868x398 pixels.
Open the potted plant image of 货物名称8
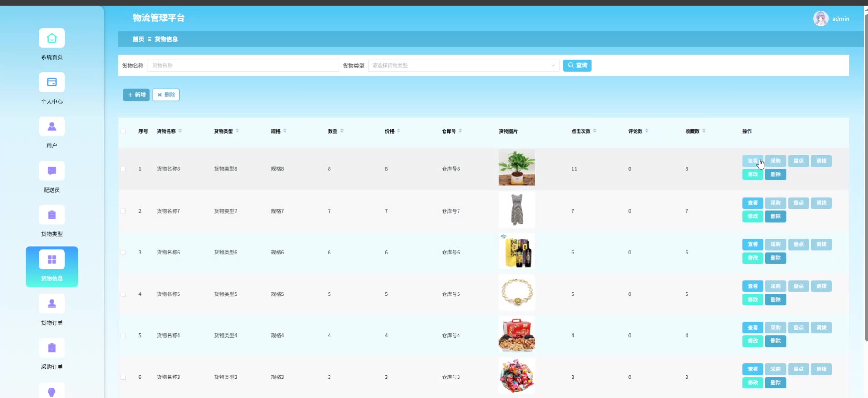tap(517, 168)
